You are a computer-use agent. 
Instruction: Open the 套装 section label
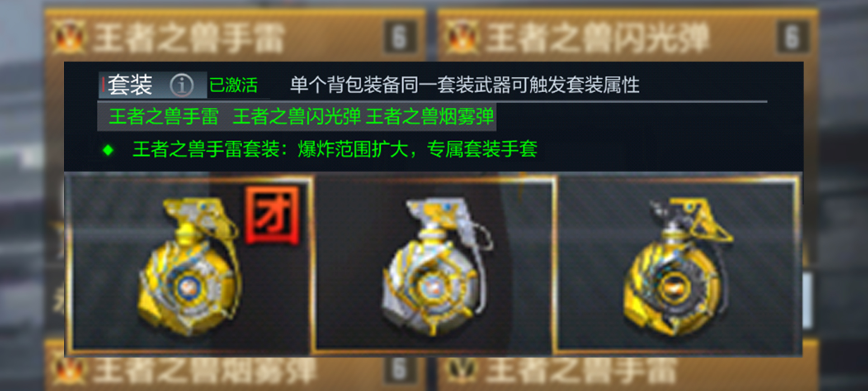pyautogui.click(x=130, y=85)
